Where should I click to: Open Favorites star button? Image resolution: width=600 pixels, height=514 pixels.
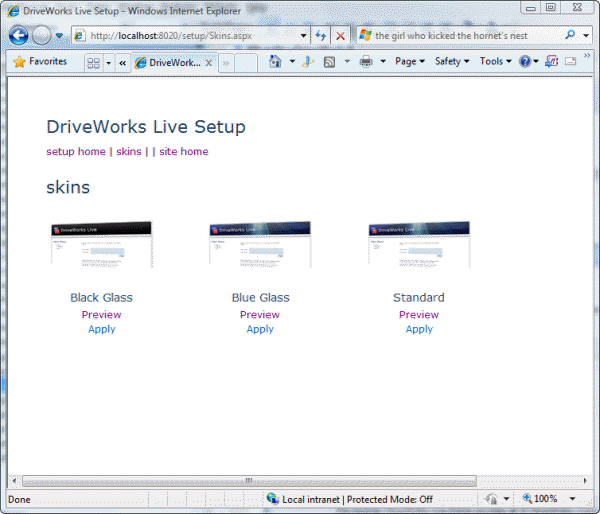pyautogui.click(x=41, y=62)
